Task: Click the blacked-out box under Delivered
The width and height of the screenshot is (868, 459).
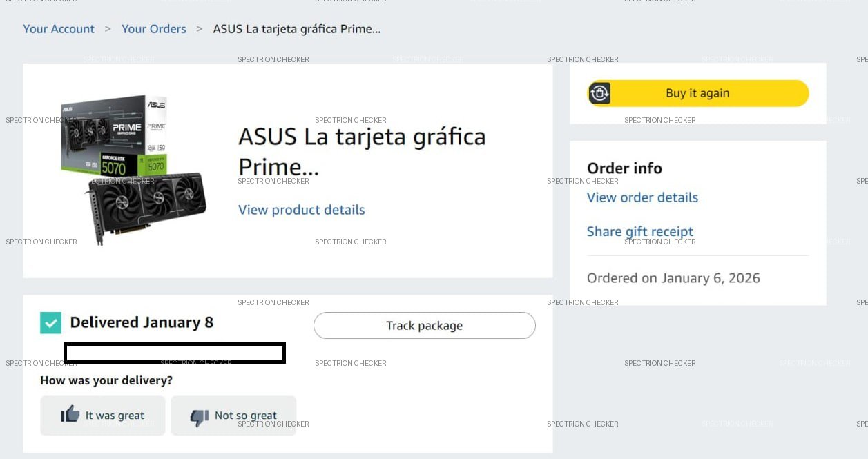Action: (175, 353)
